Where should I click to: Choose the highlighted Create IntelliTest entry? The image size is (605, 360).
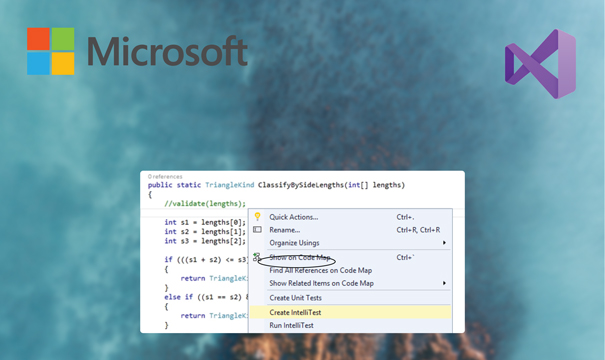(x=350, y=313)
